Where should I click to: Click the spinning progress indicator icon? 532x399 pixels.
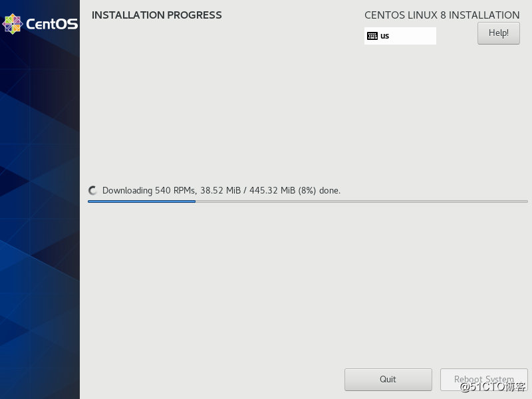pos(92,191)
